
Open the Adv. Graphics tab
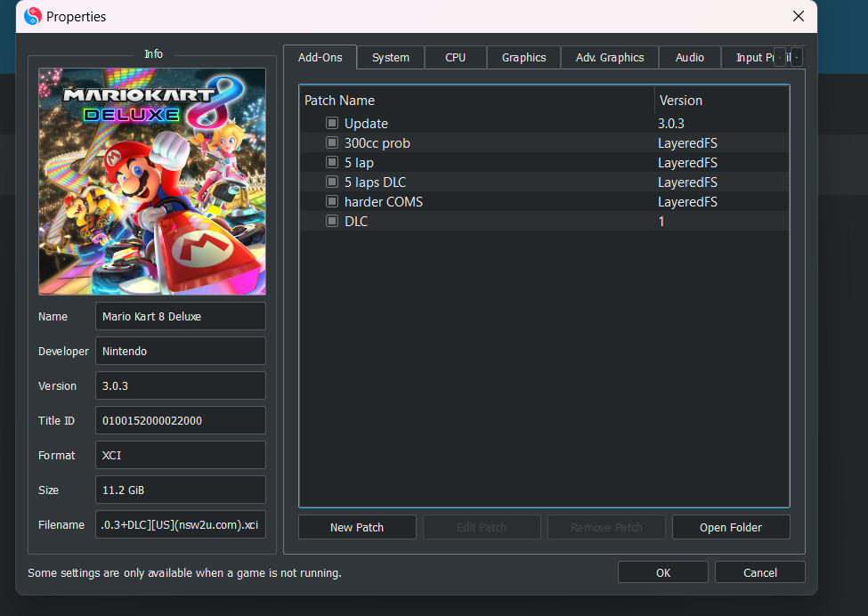click(x=610, y=58)
